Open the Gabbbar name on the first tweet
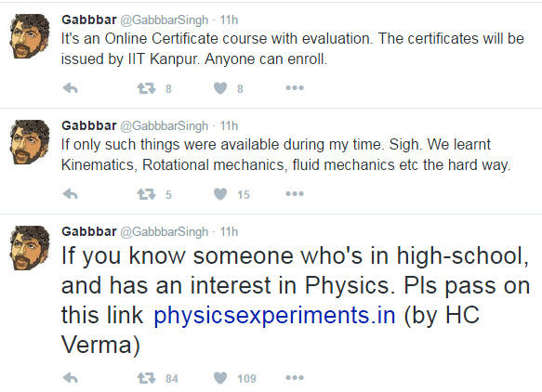 [x=89, y=20]
